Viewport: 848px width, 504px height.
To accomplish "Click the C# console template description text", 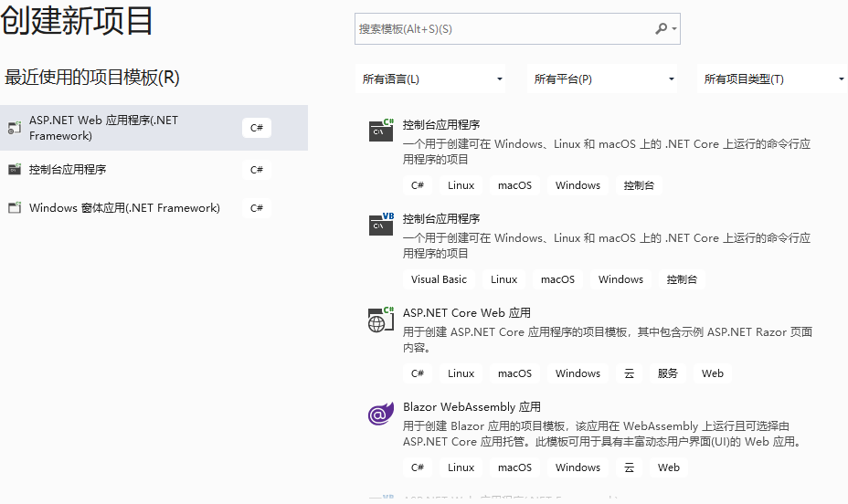I will pyautogui.click(x=607, y=152).
